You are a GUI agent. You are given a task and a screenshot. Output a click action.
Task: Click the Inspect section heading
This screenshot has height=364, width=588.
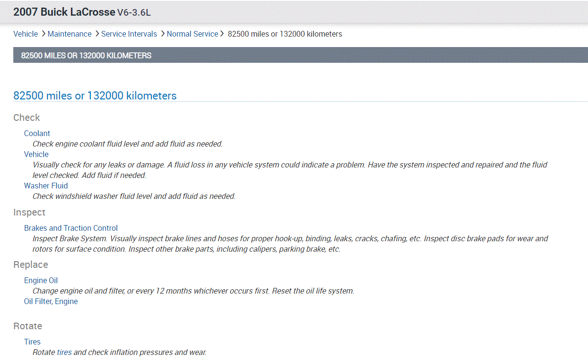tap(30, 212)
